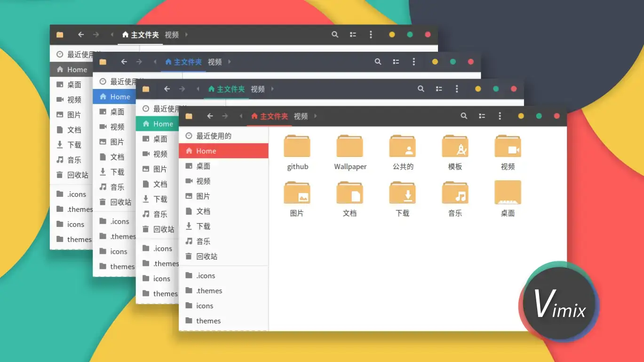Open the search icon in the front window
Screen dimensions: 644x362
464,116
